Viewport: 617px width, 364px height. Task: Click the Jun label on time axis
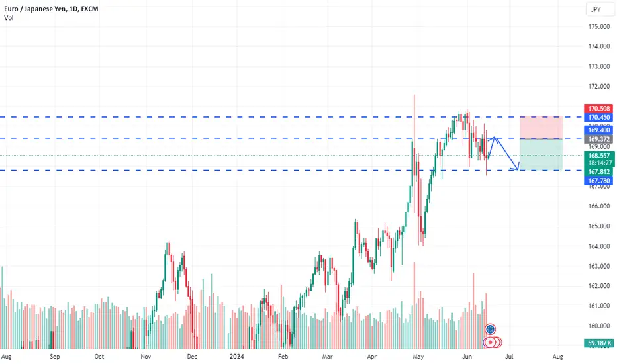[467, 357]
